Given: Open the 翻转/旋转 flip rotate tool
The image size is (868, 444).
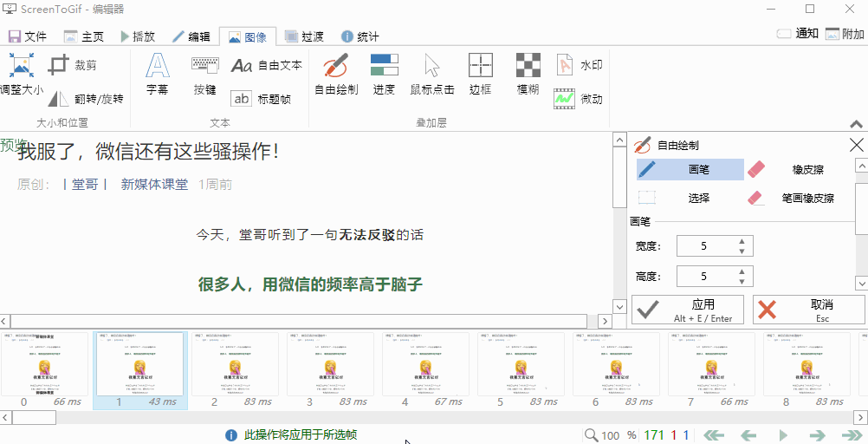Looking at the screenshot, I should (x=85, y=99).
